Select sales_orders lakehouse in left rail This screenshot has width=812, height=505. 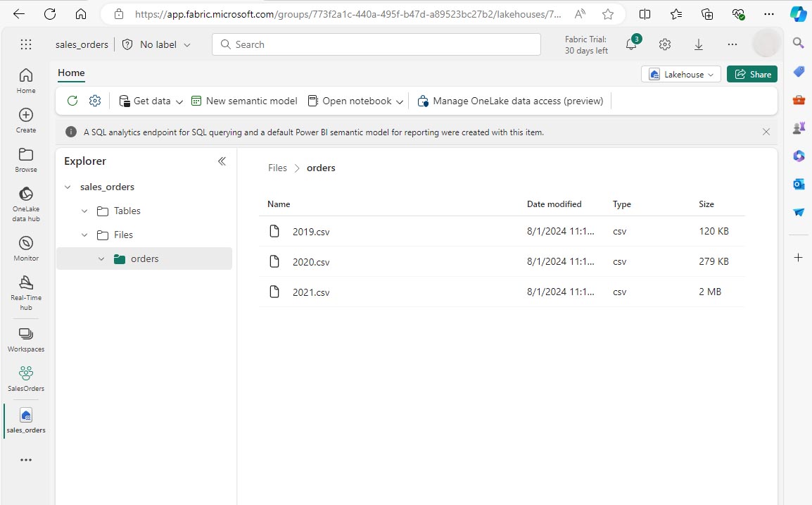(x=26, y=420)
